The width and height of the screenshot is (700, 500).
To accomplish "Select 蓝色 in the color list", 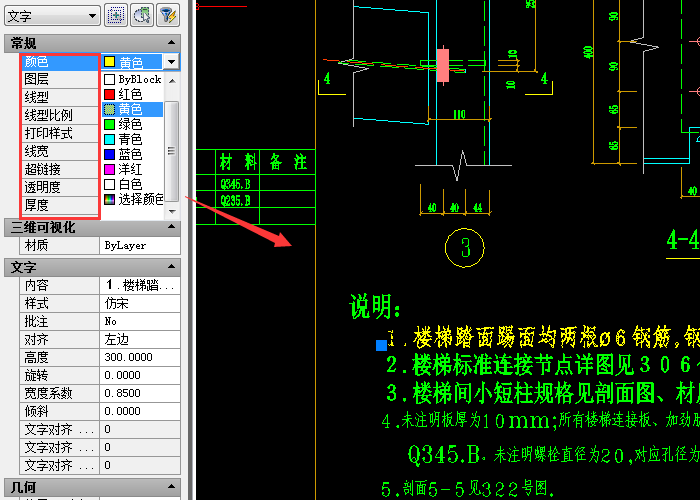I will [x=133, y=154].
